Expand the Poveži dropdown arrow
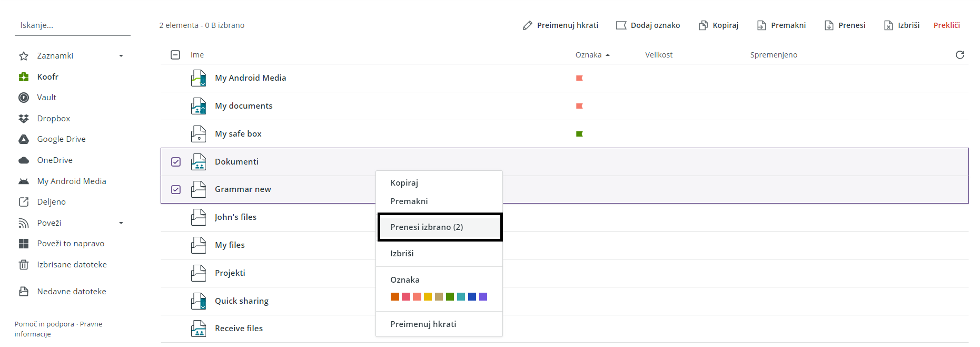 tap(121, 223)
